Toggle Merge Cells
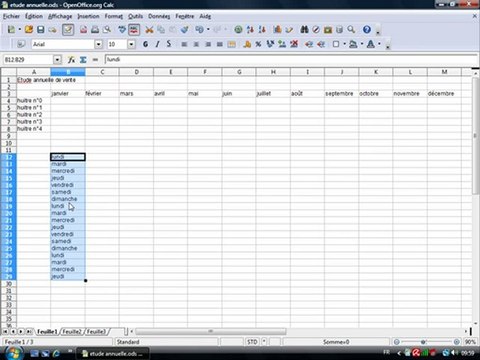Screen dimensions: 480x360 click(232, 44)
